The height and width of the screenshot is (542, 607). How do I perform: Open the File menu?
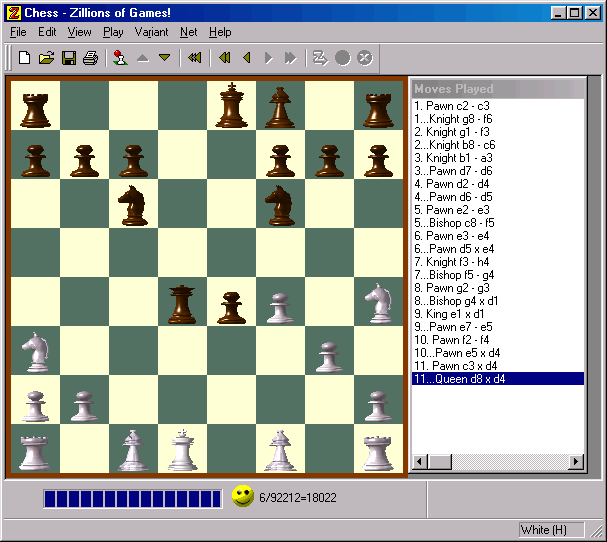[18, 32]
